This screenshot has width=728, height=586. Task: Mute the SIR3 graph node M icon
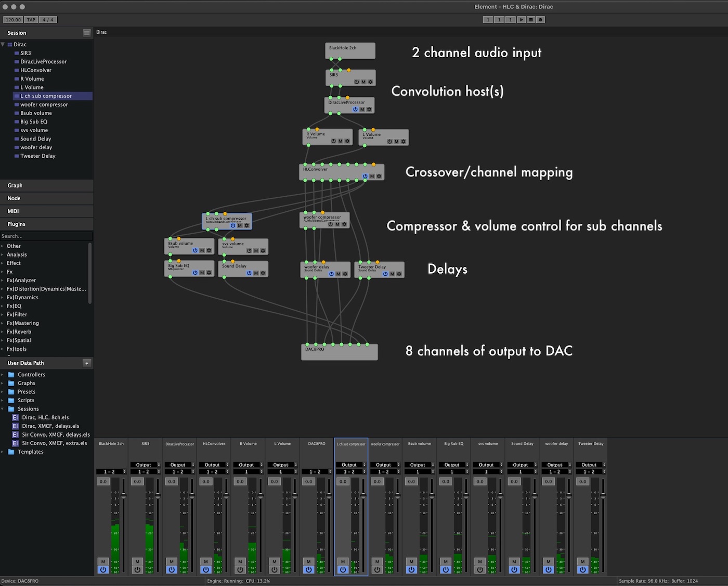tap(363, 82)
